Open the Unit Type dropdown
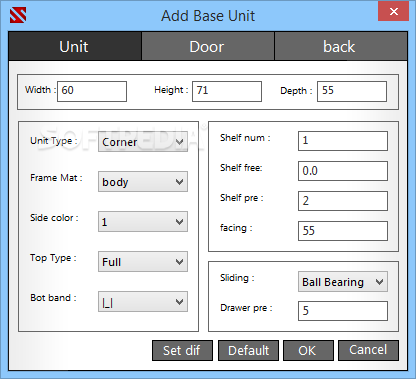Screen dimensions: 416x379 pos(143,142)
